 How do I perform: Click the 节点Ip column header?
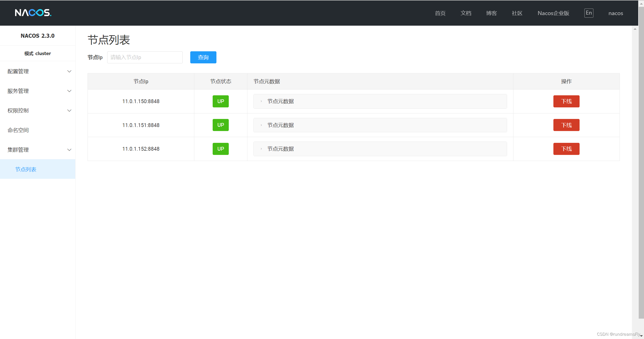[141, 81]
